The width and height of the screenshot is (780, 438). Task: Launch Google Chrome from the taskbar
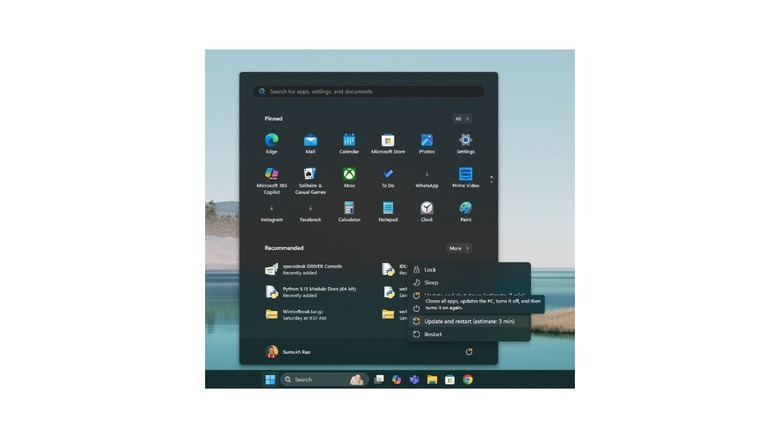[468, 380]
